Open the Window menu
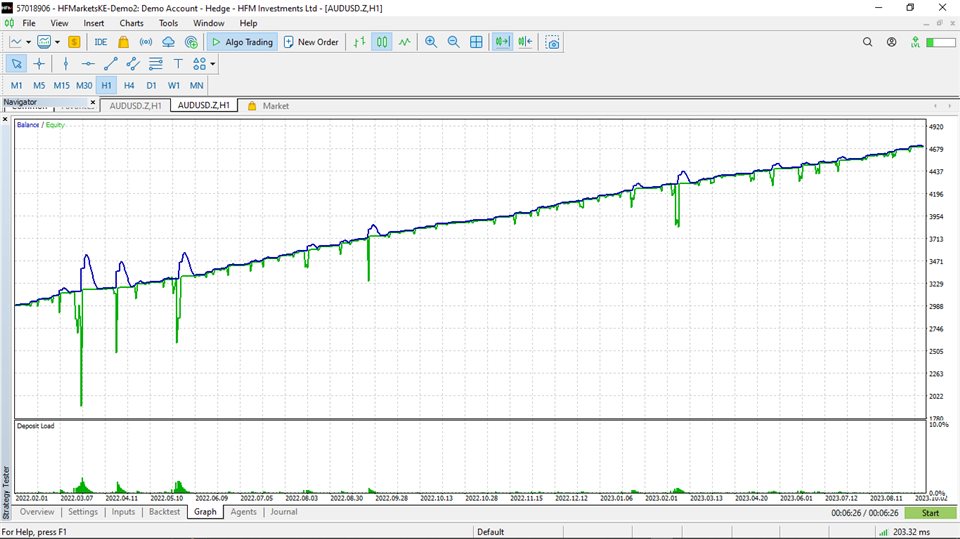Viewport: 960px width, 539px height. coord(209,23)
